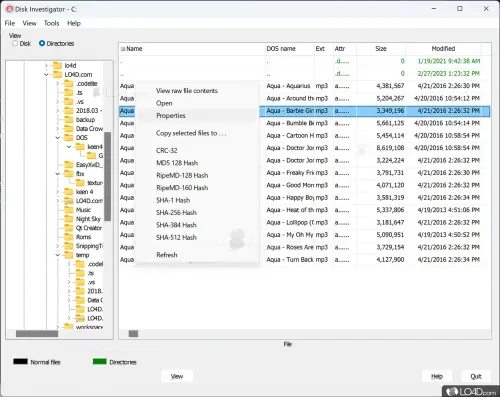Open the File menu

pos(10,23)
